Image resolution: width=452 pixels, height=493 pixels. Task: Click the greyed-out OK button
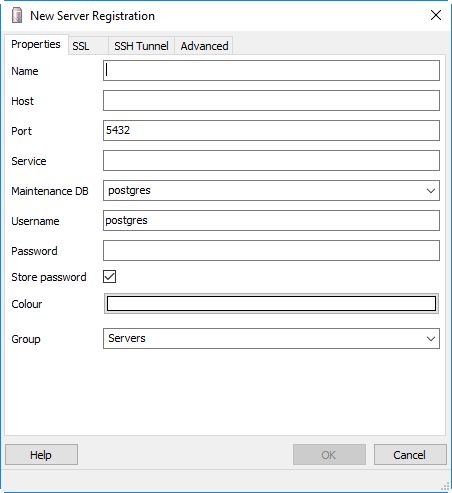coord(329,454)
